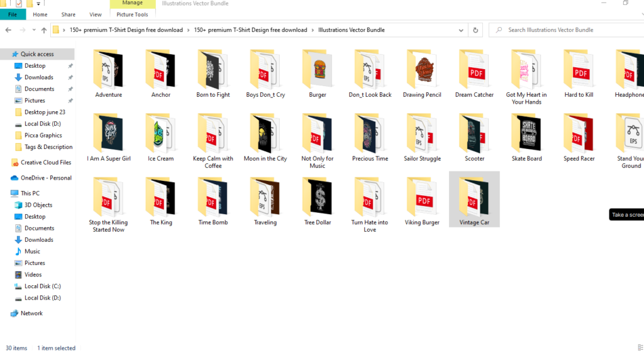Select Picxa Graphics in Quick access

[x=43, y=135]
